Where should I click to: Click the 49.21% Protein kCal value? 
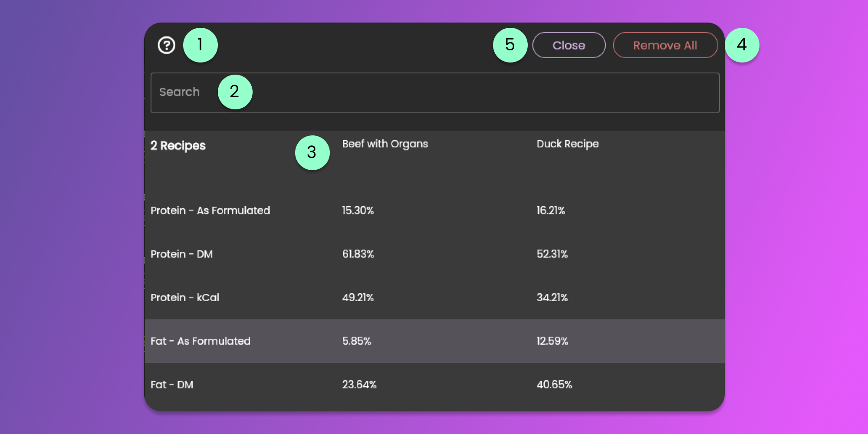[358, 298]
